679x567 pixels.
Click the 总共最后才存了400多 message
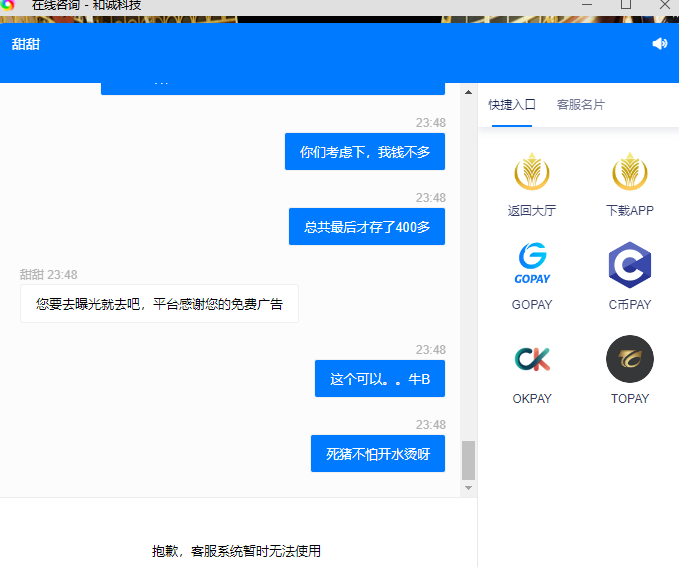[x=367, y=227]
